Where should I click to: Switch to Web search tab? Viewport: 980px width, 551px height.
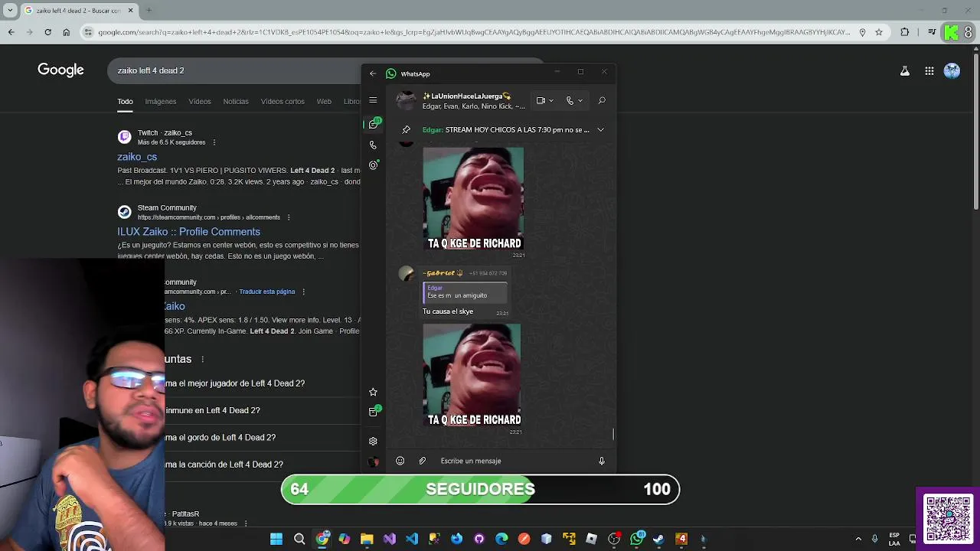click(324, 101)
